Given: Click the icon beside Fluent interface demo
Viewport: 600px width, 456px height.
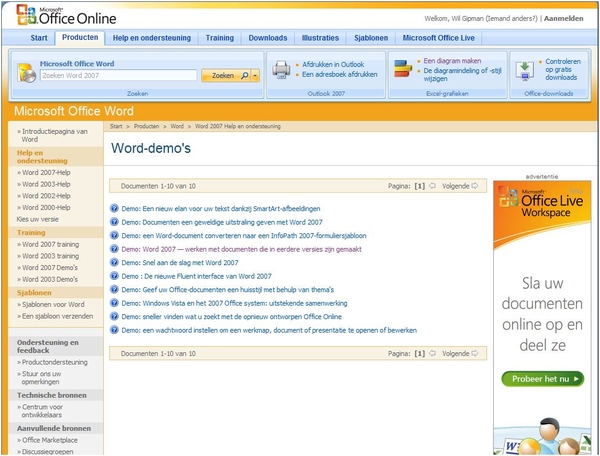Looking at the screenshot, I should coord(114,275).
